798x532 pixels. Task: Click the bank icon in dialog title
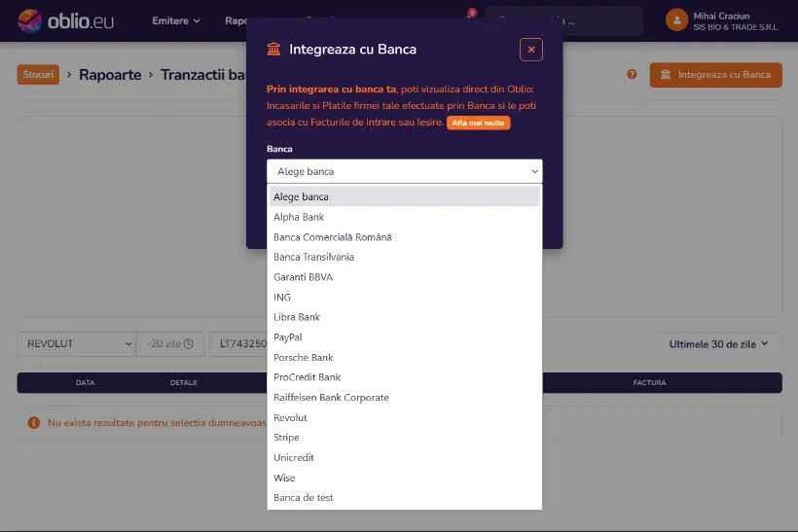(273, 50)
